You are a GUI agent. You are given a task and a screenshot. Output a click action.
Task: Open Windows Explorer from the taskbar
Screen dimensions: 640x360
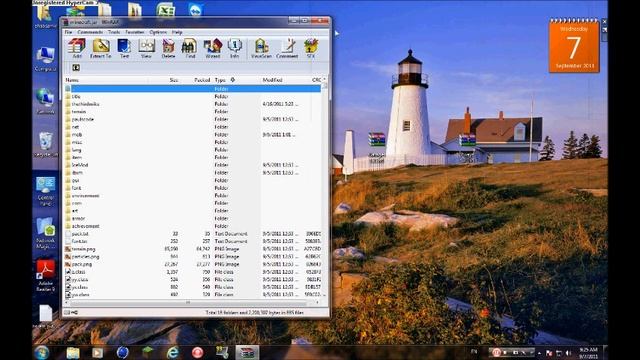(73, 352)
